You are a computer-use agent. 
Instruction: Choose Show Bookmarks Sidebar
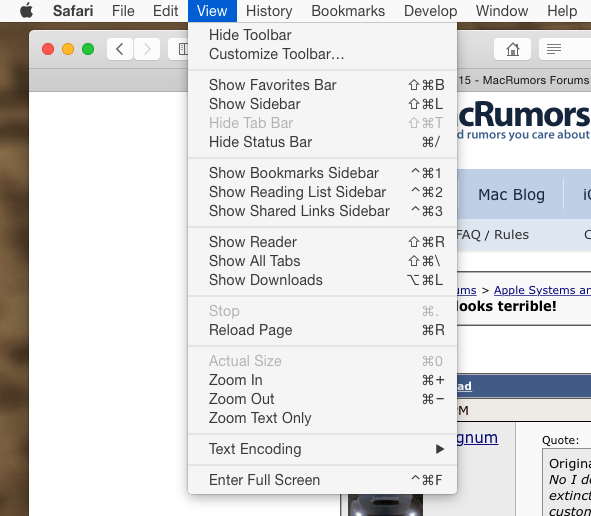coord(323,173)
